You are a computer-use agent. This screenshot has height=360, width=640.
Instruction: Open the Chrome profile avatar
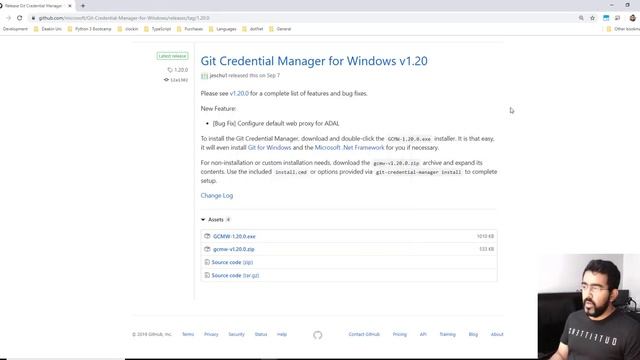[633, 18]
